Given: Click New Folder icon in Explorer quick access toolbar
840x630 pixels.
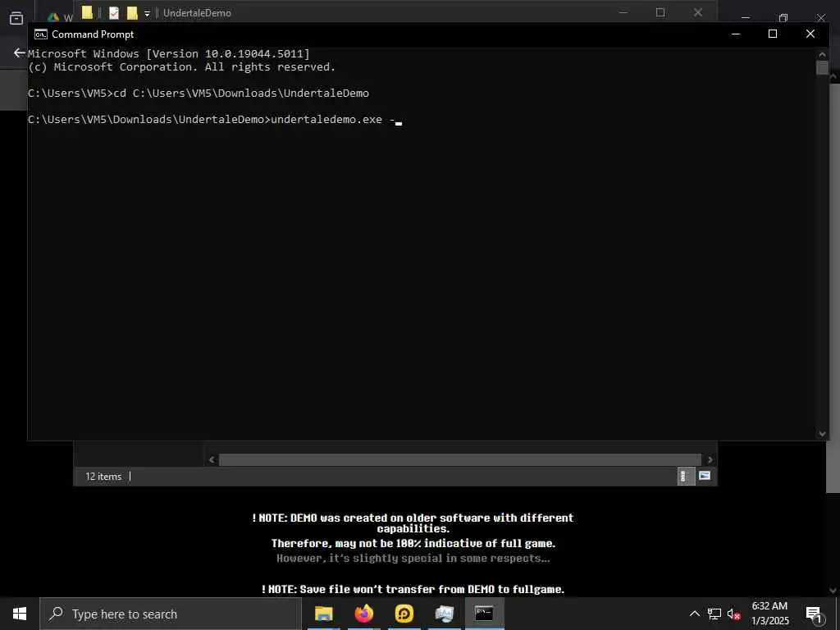Looking at the screenshot, I should [132, 13].
